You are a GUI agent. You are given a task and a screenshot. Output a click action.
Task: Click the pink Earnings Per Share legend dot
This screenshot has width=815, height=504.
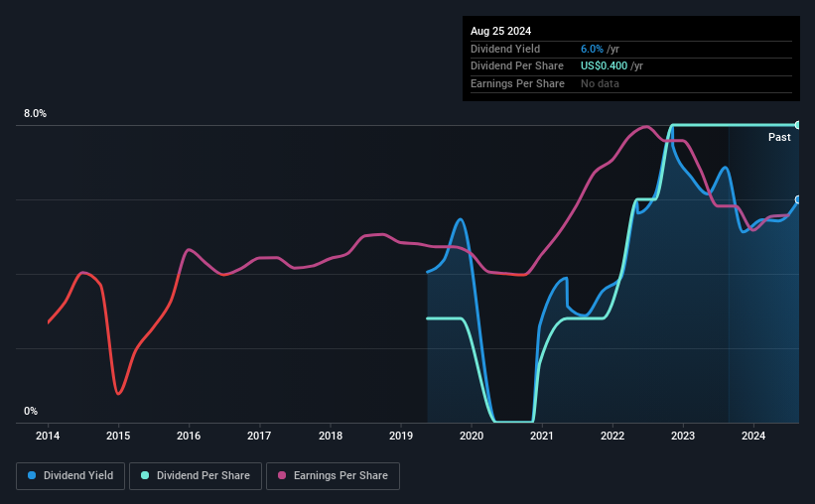(282, 475)
